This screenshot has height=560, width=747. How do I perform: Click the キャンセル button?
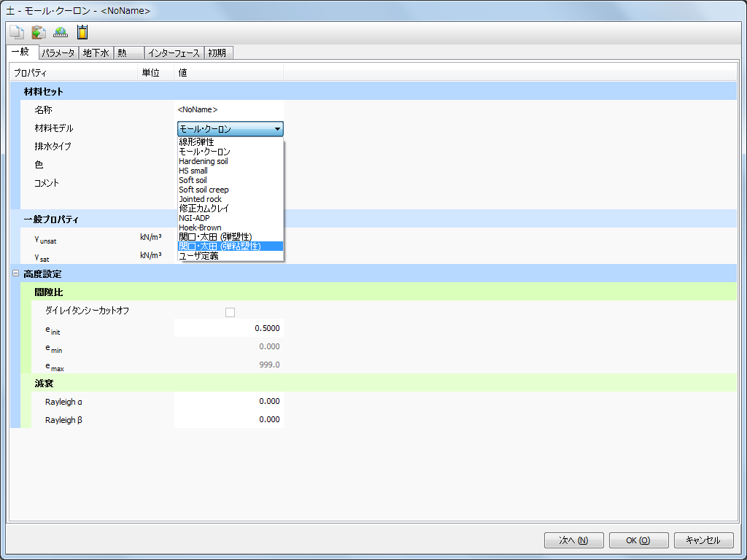tap(703, 540)
